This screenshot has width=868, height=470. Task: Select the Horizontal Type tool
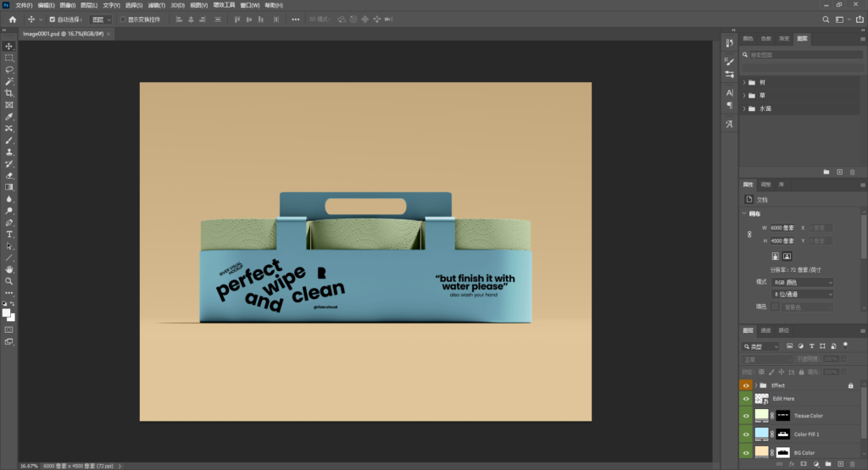tap(8, 235)
